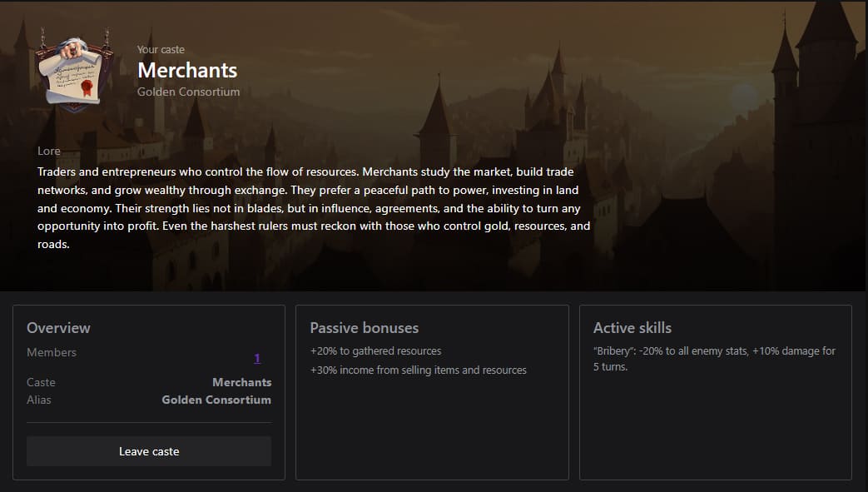Select the Golden Consortium alias value
The height and width of the screenshot is (492, 868).
tap(216, 400)
